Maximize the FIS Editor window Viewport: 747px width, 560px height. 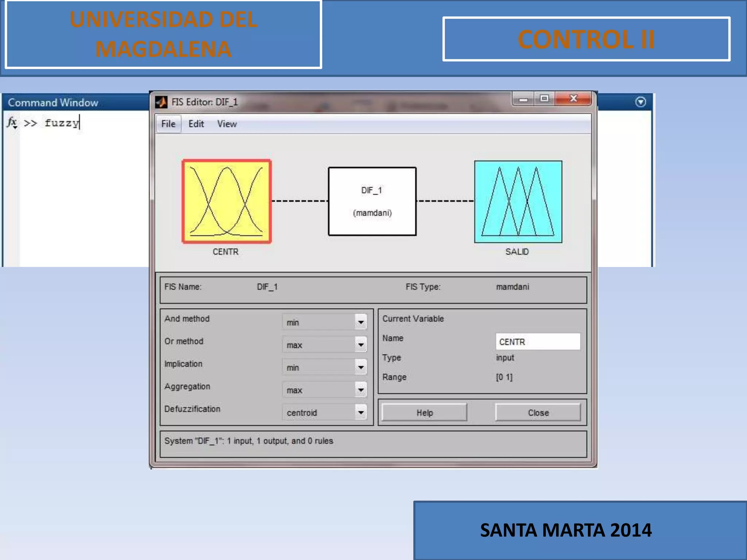545,99
